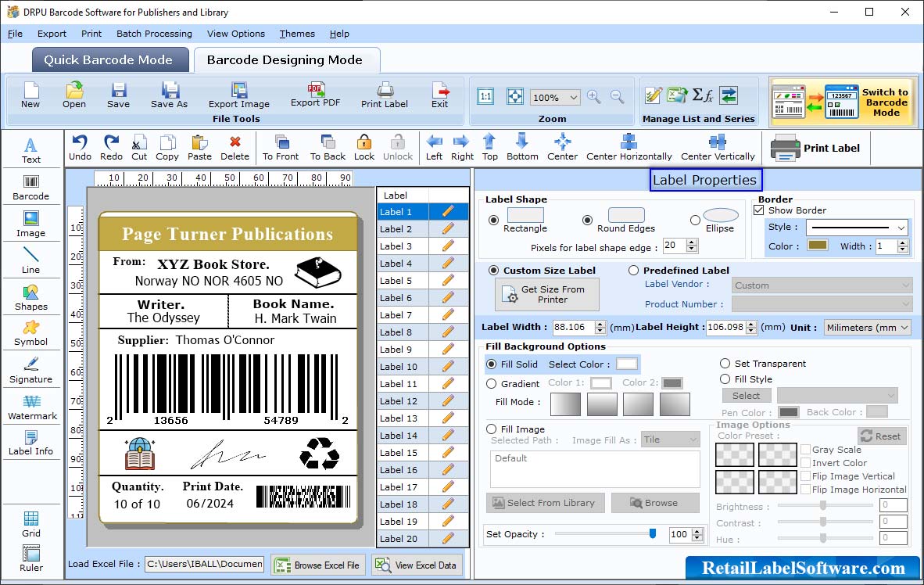Image resolution: width=924 pixels, height=585 pixels.
Task: Click Redo in the edit toolbar
Action: pos(111,148)
